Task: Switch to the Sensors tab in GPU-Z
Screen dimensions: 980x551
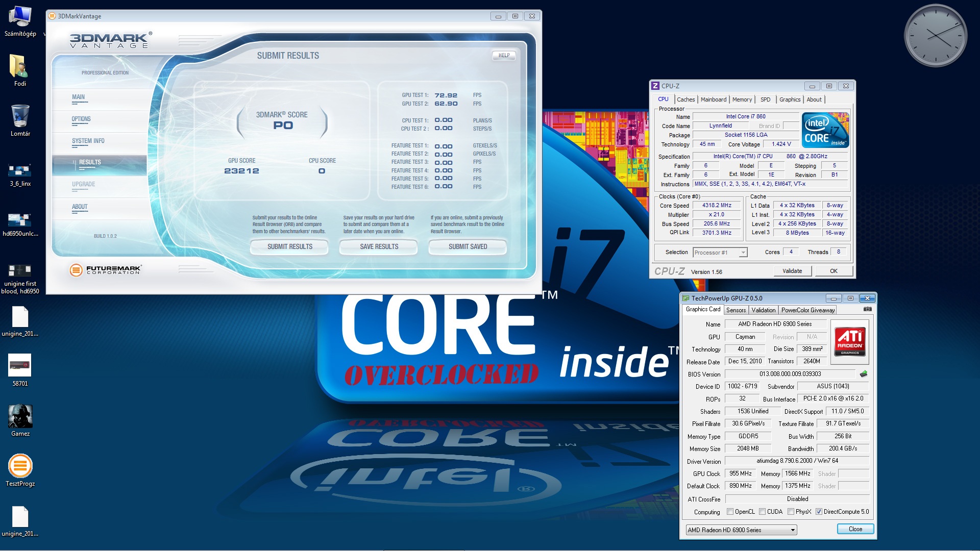Action: pos(736,310)
